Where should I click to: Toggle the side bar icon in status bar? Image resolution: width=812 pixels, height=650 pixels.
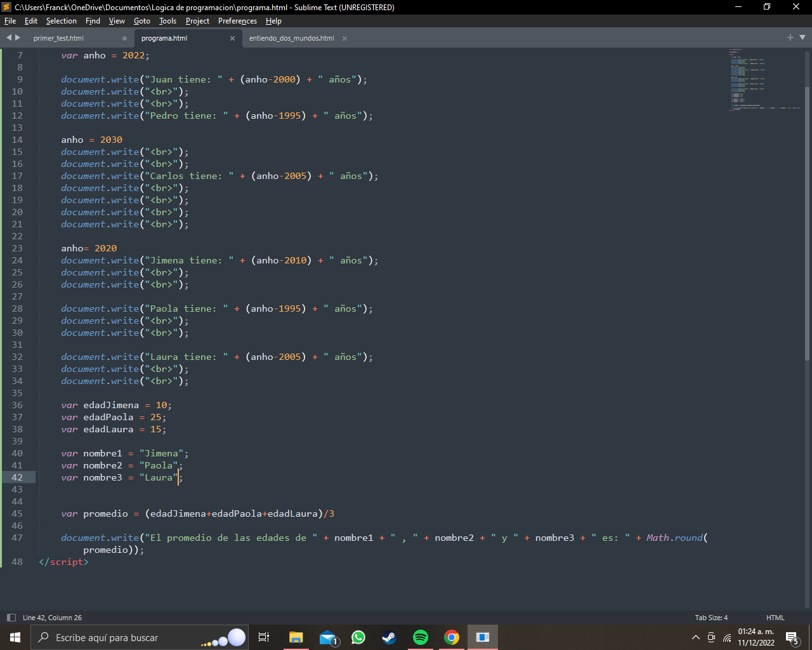pyautogui.click(x=11, y=618)
